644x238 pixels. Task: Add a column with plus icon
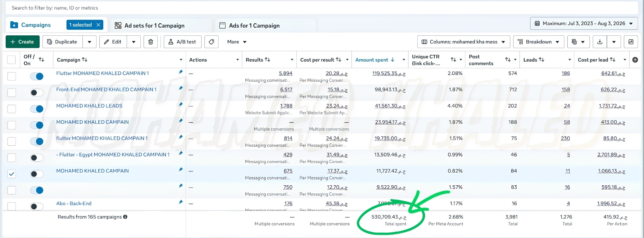click(x=635, y=60)
